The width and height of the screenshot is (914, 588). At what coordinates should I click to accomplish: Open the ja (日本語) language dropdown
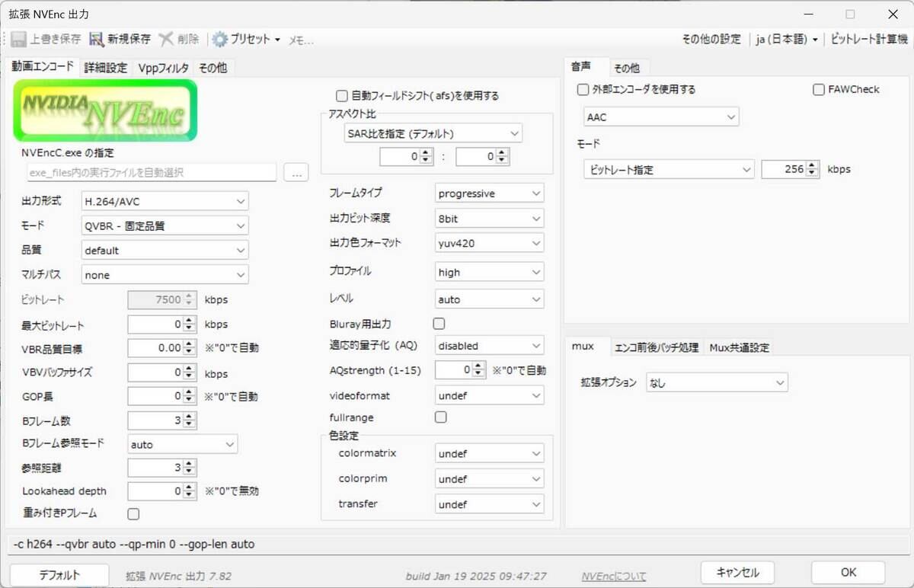(787, 39)
